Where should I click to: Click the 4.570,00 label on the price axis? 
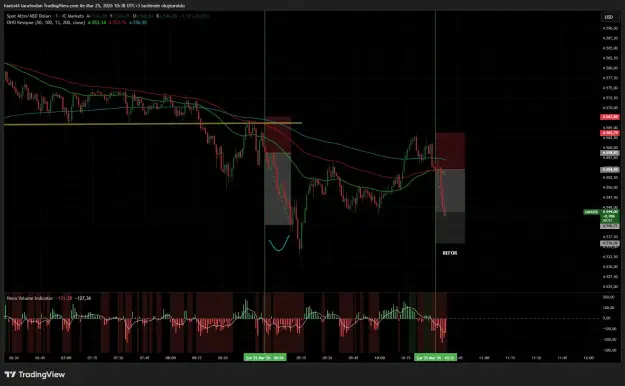610,108
